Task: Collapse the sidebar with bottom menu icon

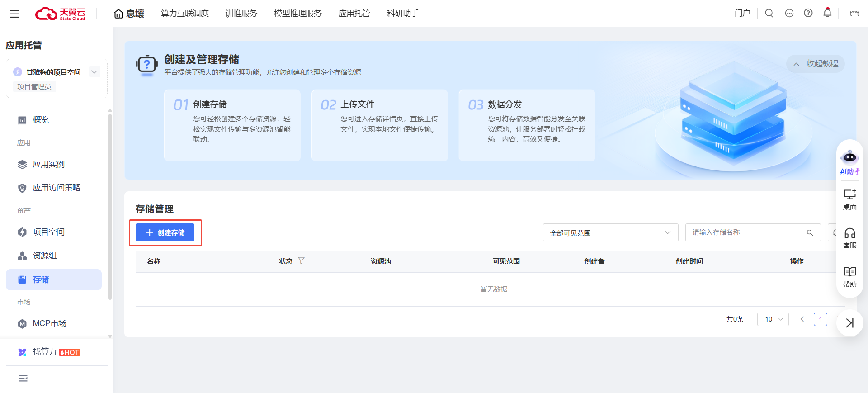Action: [x=23, y=378]
